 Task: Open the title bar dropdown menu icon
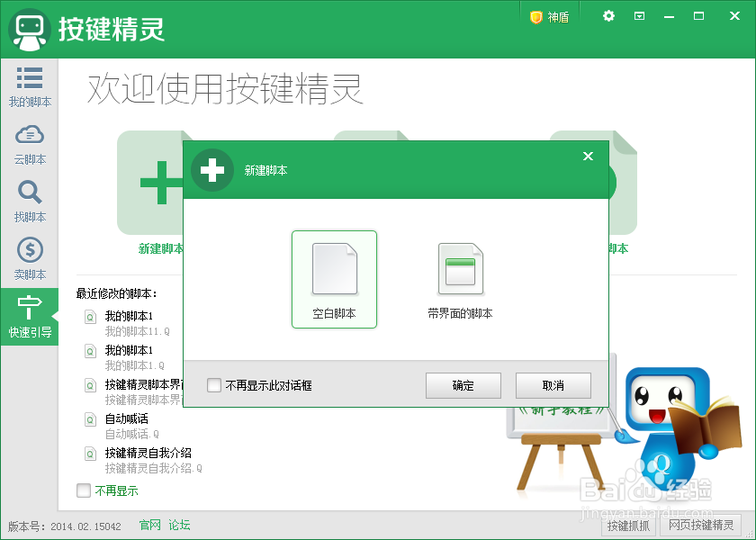click(639, 16)
